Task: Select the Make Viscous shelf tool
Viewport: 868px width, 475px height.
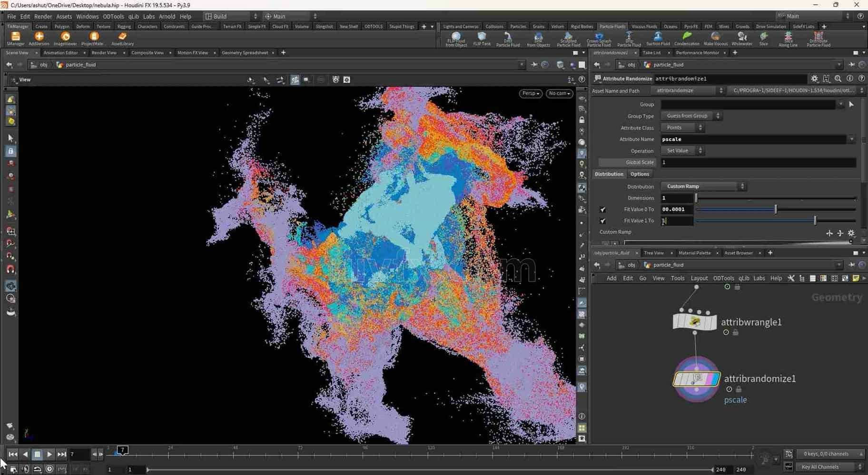Action: click(715, 39)
